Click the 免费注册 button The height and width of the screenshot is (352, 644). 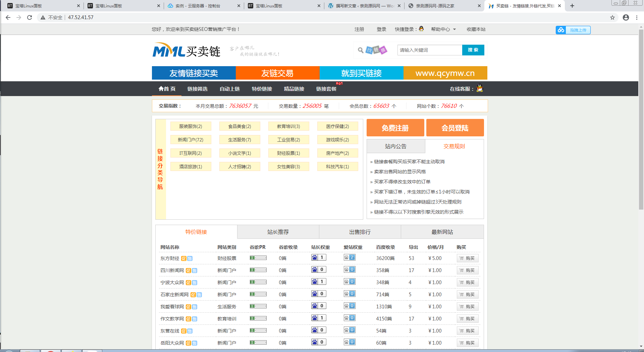[x=395, y=128]
